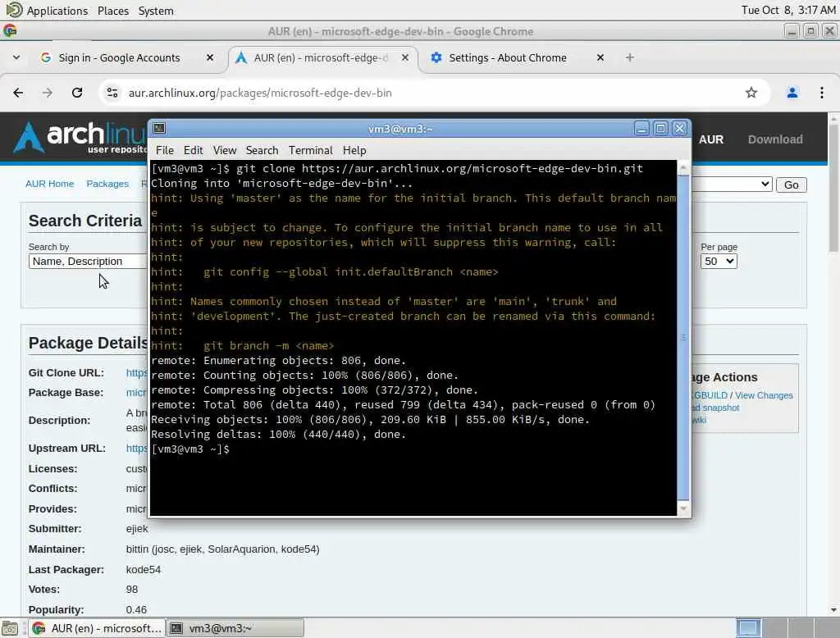Switch to the Settings - About Chrome tab
Image resolution: width=840 pixels, height=638 pixels.
point(507,57)
